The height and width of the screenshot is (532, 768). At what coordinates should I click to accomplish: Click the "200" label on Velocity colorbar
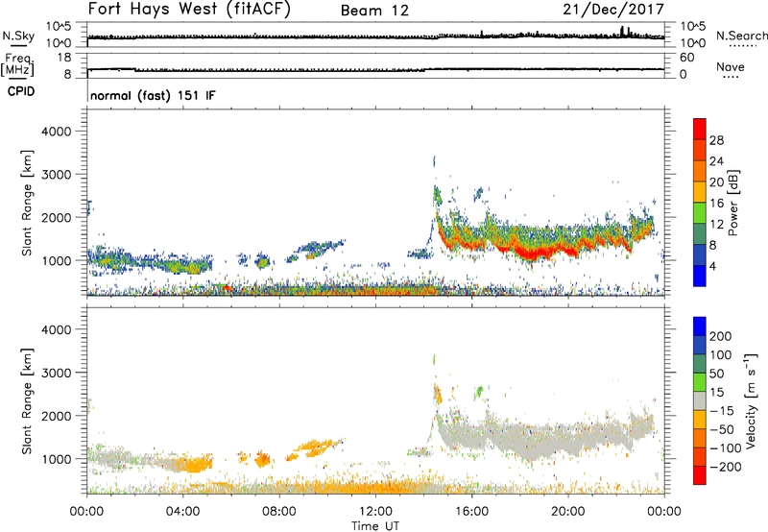point(721,336)
